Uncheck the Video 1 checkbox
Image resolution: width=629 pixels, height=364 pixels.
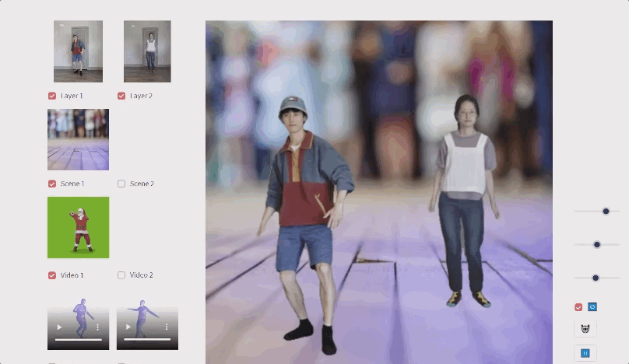coord(52,275)
